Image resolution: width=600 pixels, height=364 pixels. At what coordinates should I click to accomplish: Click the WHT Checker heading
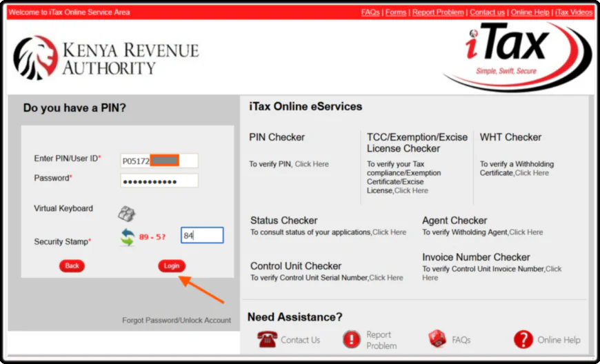click(x=510, y=137)
